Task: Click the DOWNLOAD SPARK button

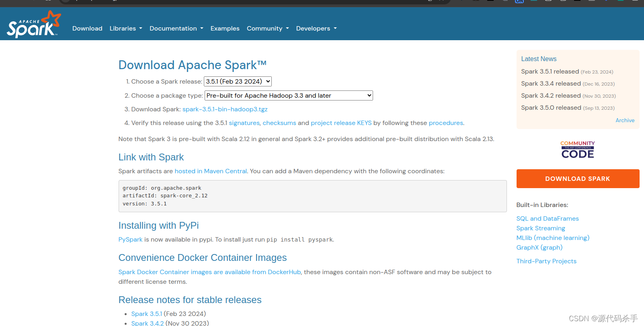Action: pyautogui.click(x=578, y=179)
